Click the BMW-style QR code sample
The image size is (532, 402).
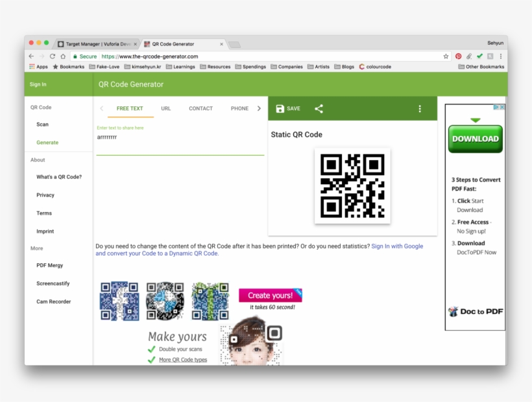pyautogui.click(x=165, y=301)
